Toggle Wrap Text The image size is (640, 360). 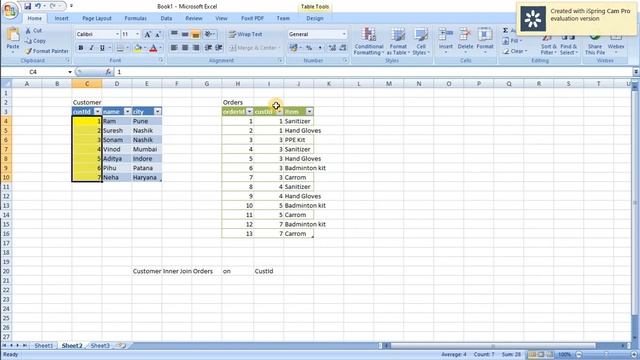coord(245,34)
